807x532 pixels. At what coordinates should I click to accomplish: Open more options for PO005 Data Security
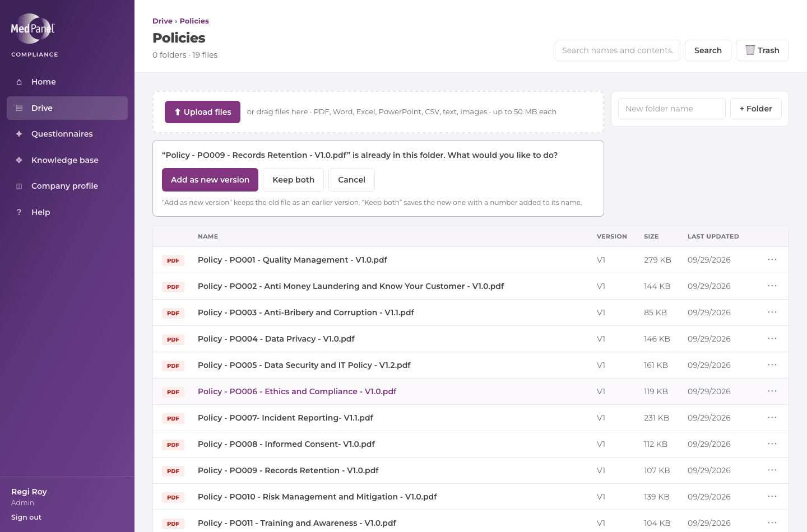click(x=772, y=365)
